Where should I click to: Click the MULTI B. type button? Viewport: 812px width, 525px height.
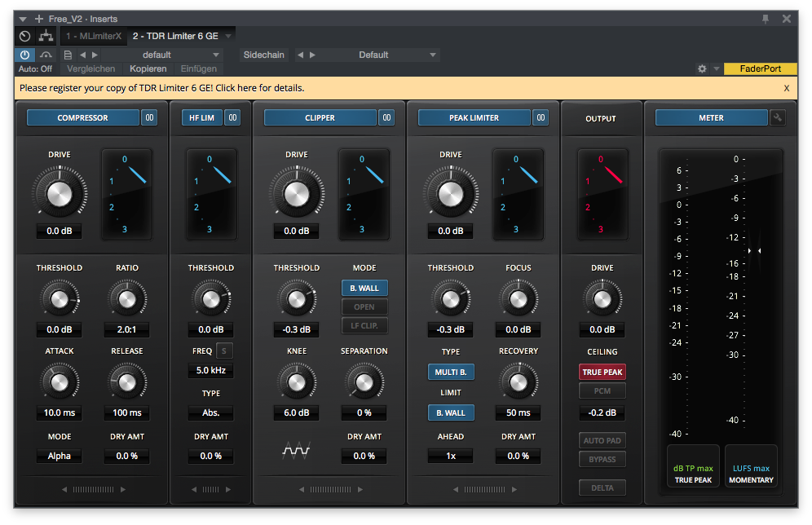(x=451, y=372)
